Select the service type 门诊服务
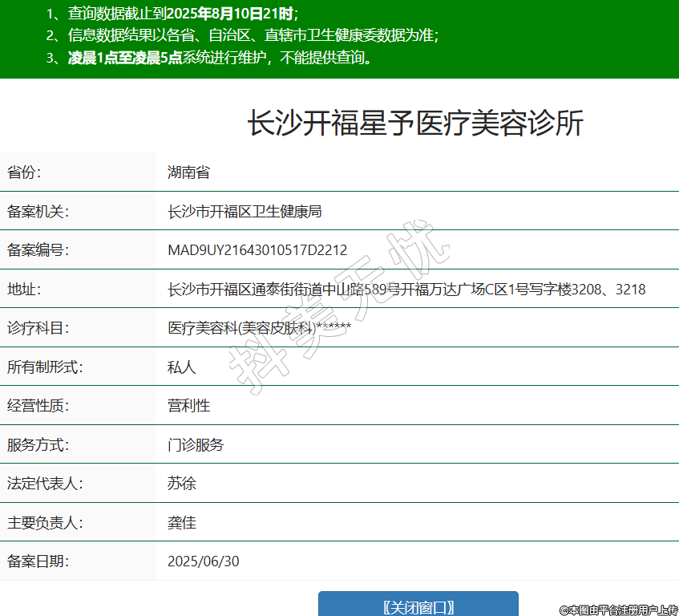 coord(196,444)
